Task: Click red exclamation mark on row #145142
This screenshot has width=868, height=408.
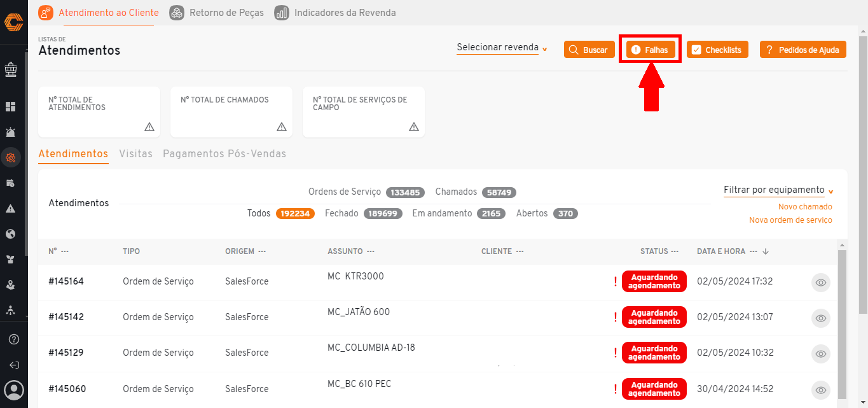Action: (x=616, y=318)
